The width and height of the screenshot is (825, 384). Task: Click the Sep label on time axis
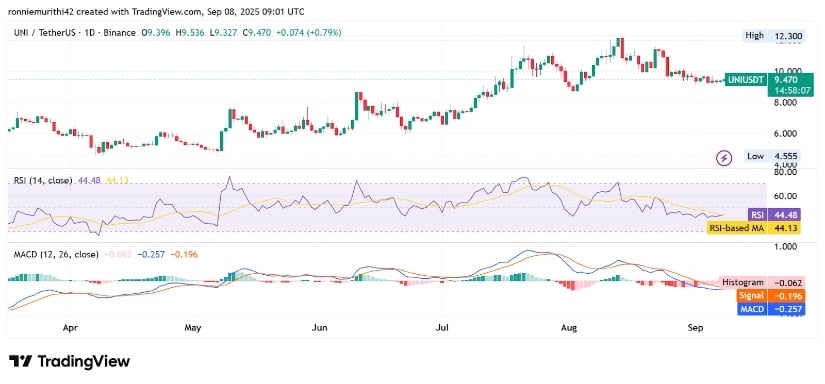(696, 328)
